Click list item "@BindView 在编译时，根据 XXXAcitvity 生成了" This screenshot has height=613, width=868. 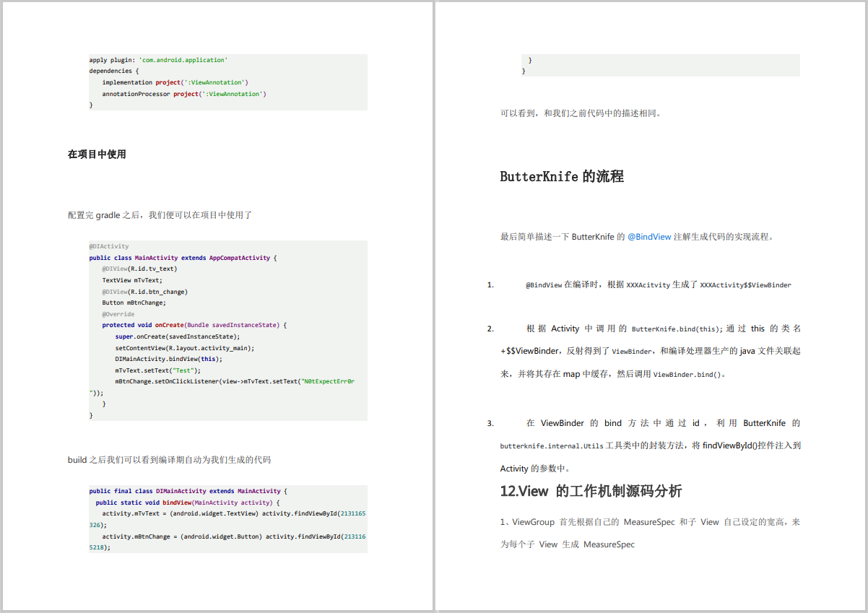(x=659, y=285)
